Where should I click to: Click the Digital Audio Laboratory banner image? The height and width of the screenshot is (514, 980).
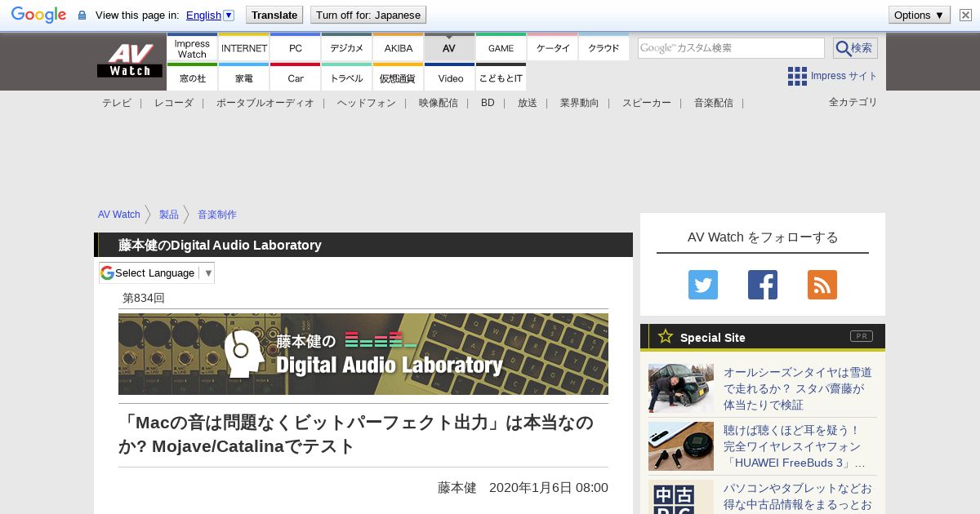(x=363, y=354)
